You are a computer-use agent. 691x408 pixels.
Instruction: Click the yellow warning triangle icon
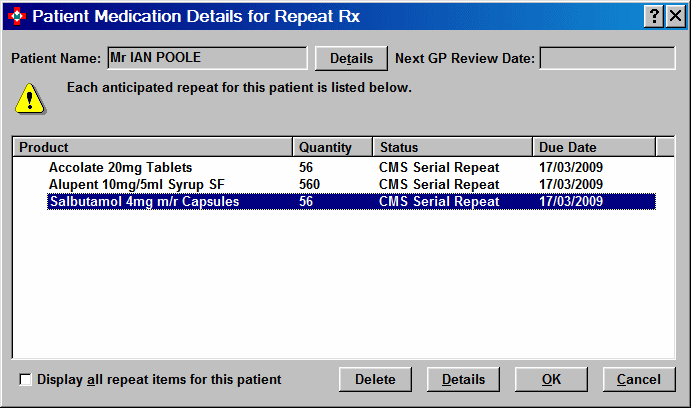(31, 98)
